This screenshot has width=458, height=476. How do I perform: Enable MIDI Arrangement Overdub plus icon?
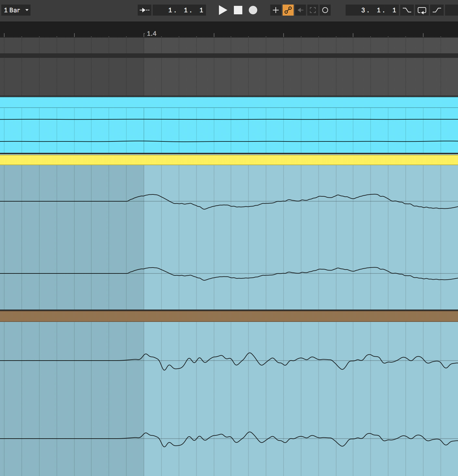(275, 10)
